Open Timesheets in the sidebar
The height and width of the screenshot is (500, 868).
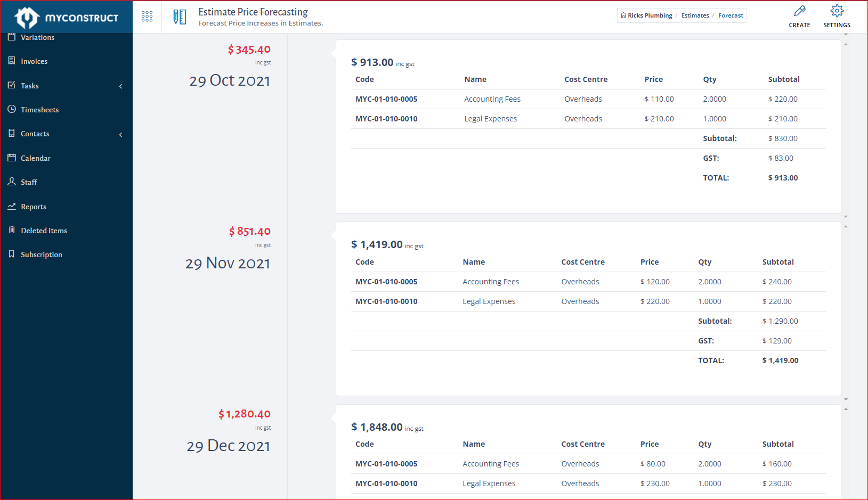[x=40, y=110]
